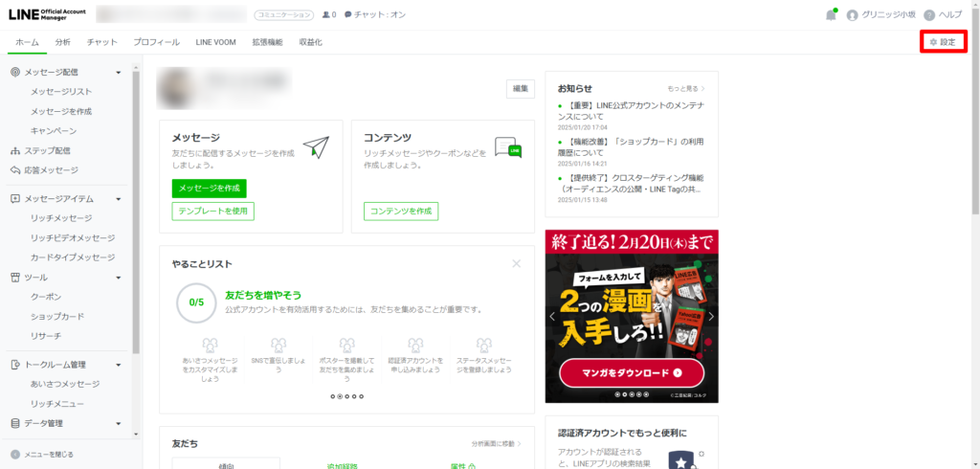980x469 pixels.
Task: Select the あいさつメッセージをカスタマイズ task icon
Action: 210,346
